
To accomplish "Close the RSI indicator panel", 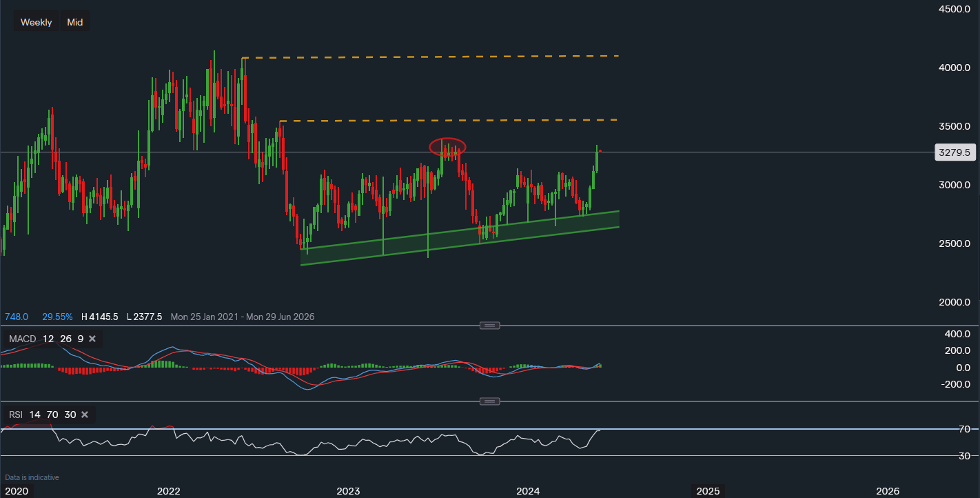I will click(x=85, y=415).
